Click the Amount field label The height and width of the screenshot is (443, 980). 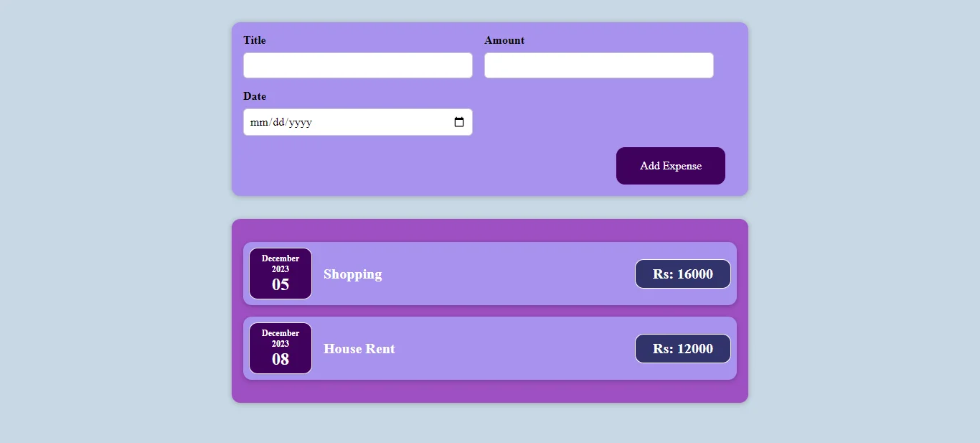coord(504,40)
